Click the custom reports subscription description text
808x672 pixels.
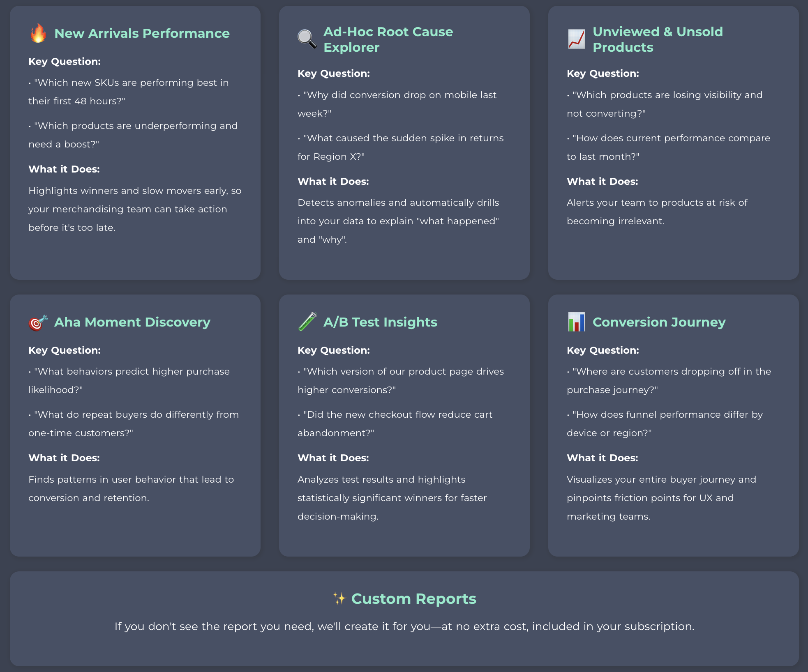(404, 626)
